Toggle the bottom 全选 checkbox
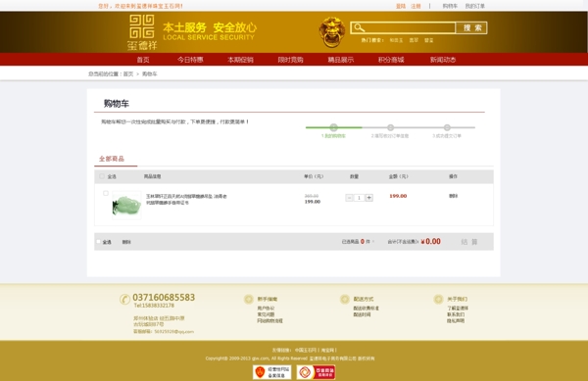 99,242
